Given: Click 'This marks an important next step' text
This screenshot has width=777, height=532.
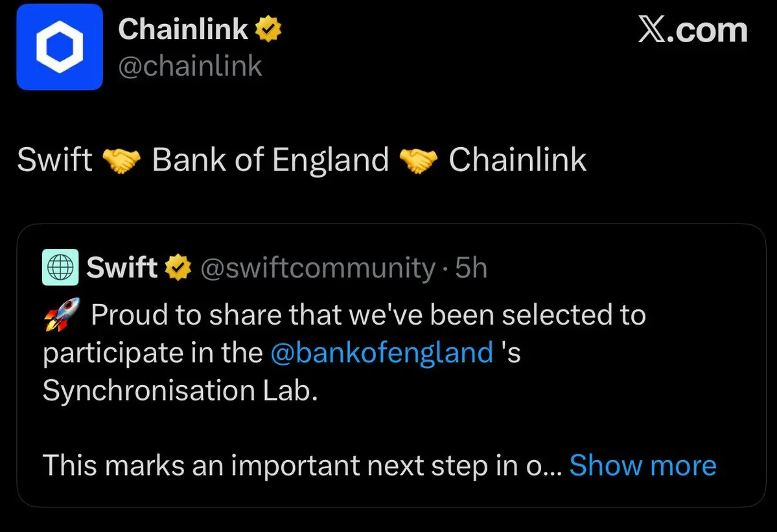Looking at the screenshot, I should coord(285,465).
